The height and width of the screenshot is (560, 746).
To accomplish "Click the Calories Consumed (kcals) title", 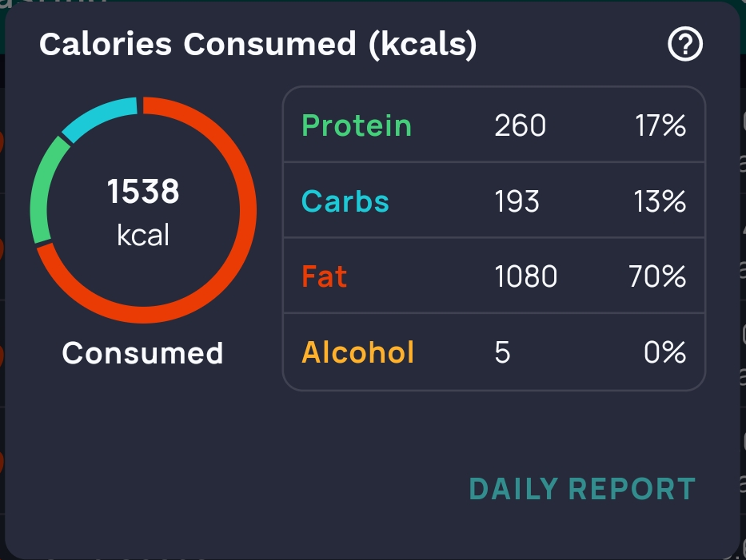I will (x=258, y=46).
